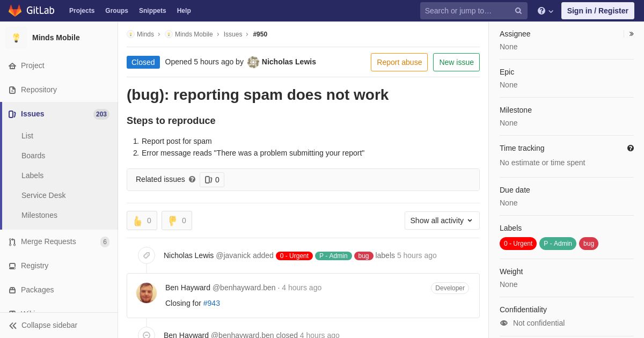Open Show all activity dropdown

[442, 221]
